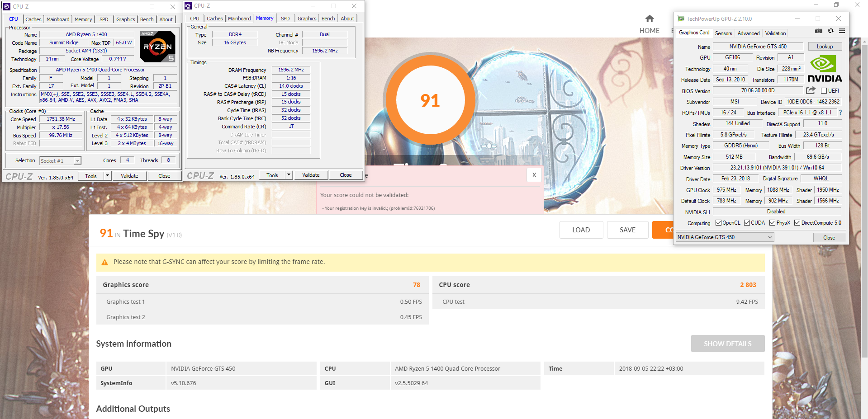Click the SystemInfo value v5.10.676
Image resolution: width=868 pixels, height=419 pixels.
pos(184,383)
